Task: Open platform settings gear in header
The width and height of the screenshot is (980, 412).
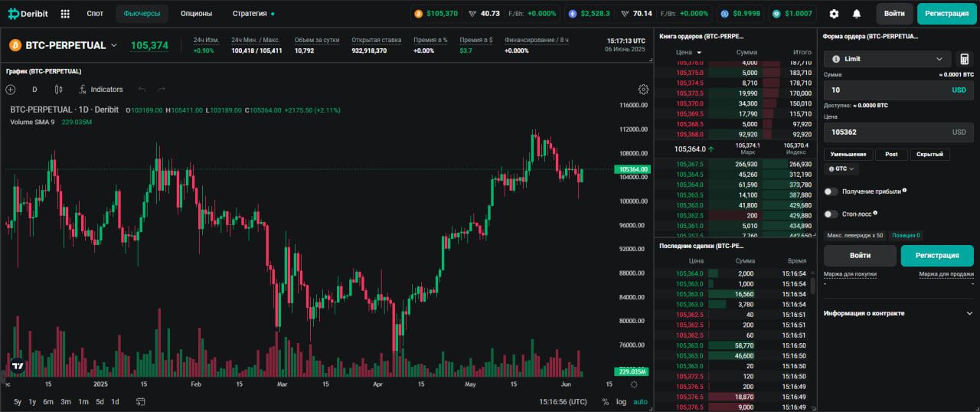Action: [x=834, y=14]
